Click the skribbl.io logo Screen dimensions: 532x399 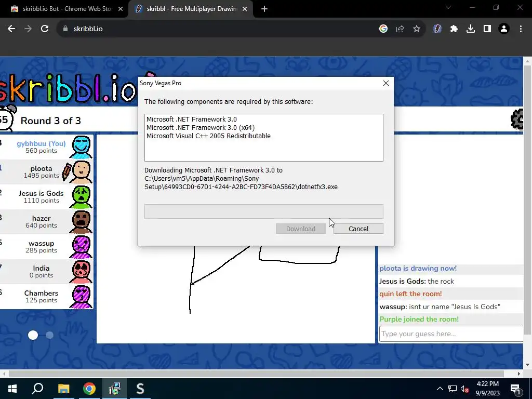[68, 87]
